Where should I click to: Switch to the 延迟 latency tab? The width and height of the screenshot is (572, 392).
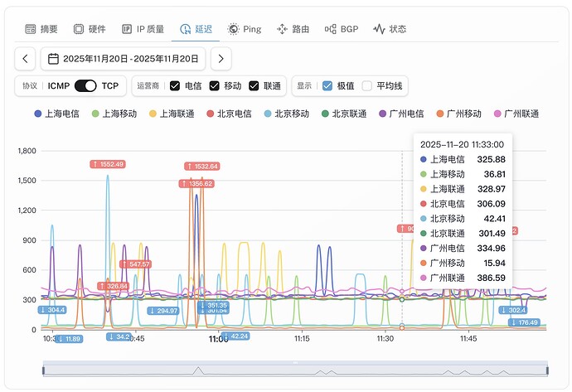pyautogui.click(x=196, y=29)
